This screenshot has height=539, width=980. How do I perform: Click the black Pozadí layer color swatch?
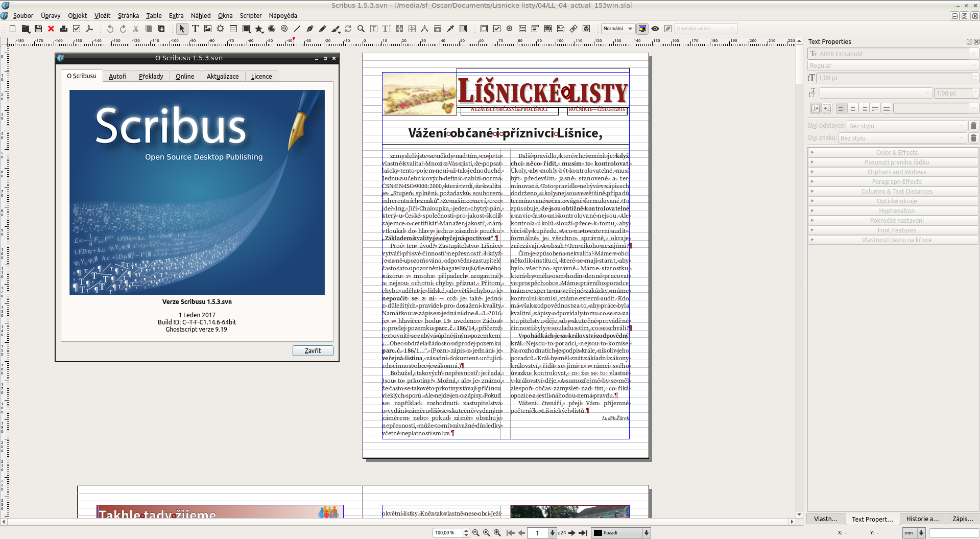point(597,533)
